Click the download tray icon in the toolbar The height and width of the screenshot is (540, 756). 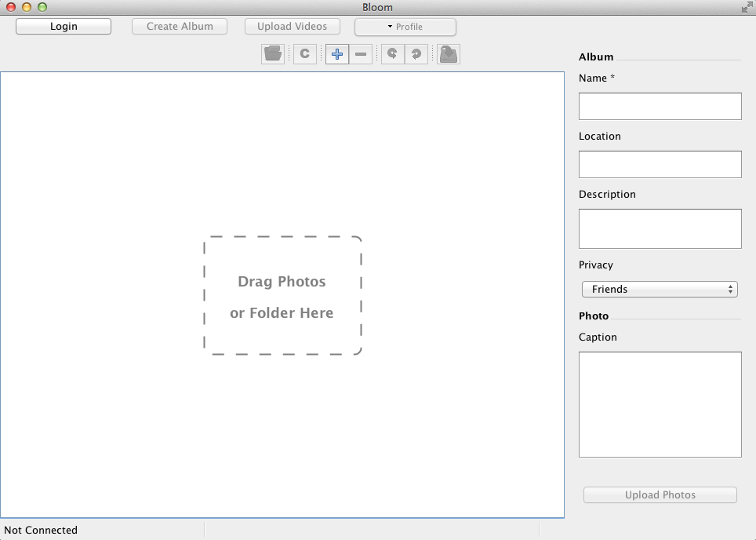coord(449,54)
